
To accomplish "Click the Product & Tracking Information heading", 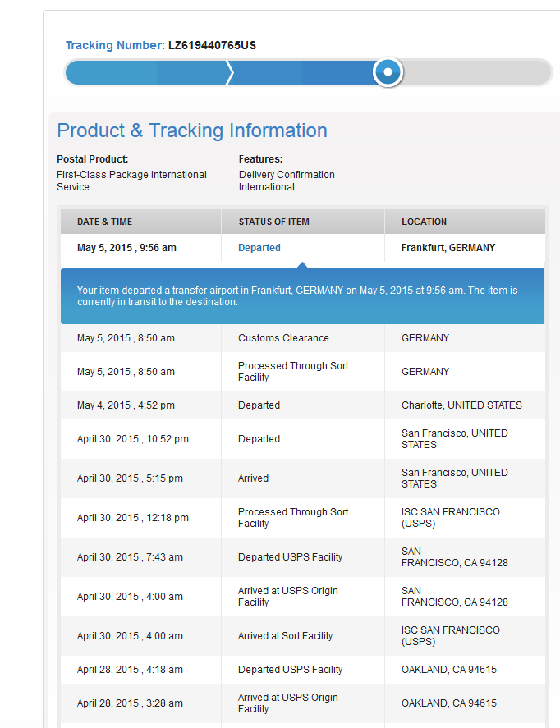I will [192, 130].
